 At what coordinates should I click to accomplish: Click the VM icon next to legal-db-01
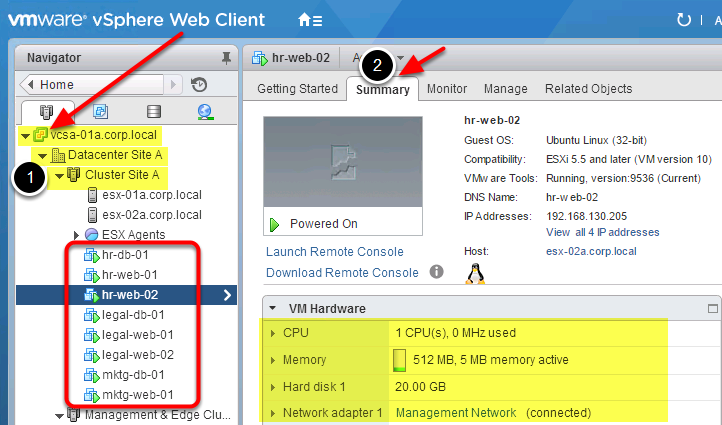pos(92,315)
